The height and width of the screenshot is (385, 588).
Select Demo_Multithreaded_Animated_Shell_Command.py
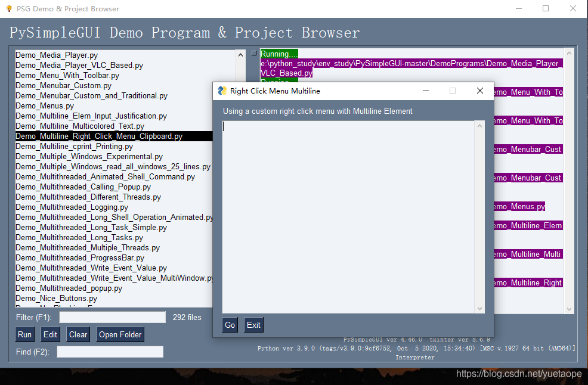pyautogui.click(x=105, y=176)
